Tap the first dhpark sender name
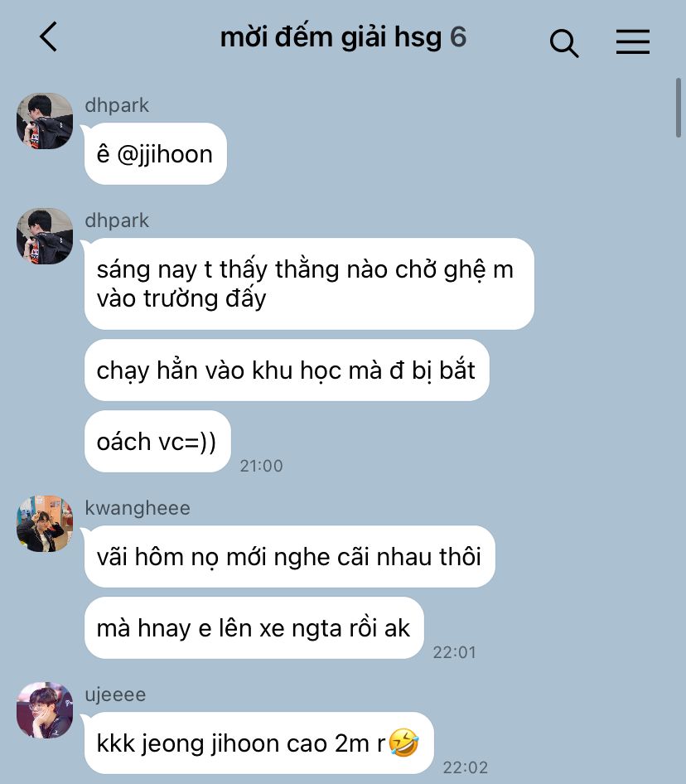686x784 pixels. 117,105
